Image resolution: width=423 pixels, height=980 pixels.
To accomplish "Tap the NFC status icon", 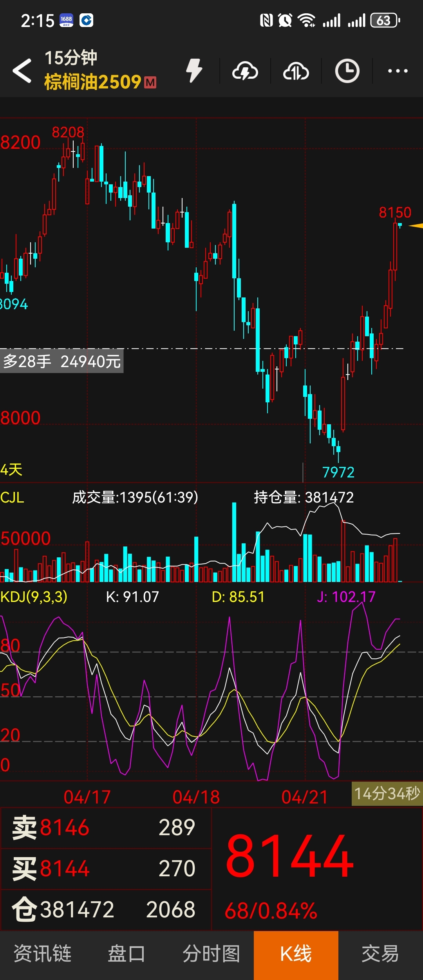I will click(266, 20).
